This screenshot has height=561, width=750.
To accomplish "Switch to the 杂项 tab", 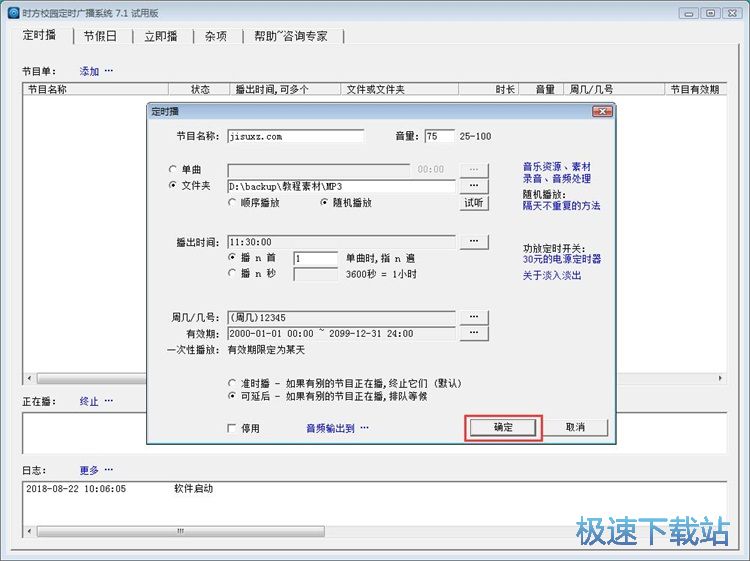I will 216,36.
